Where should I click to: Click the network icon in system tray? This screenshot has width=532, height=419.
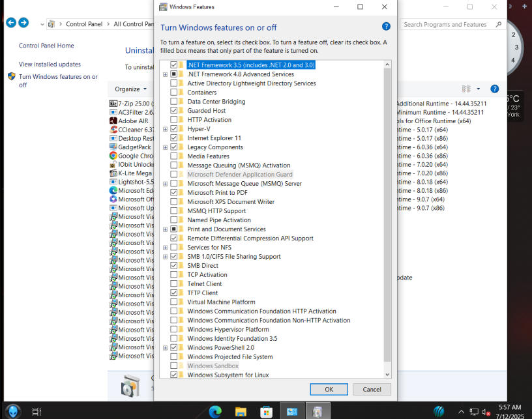[473, 412]
